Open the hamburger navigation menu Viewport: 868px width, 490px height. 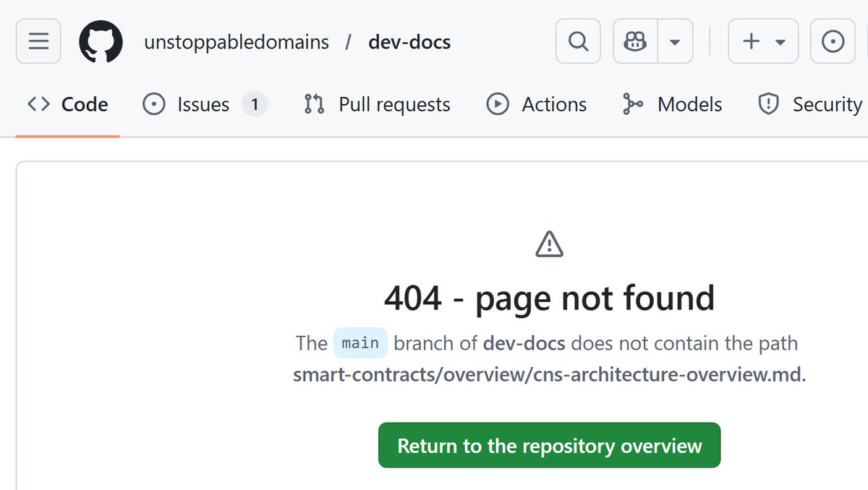38,41
